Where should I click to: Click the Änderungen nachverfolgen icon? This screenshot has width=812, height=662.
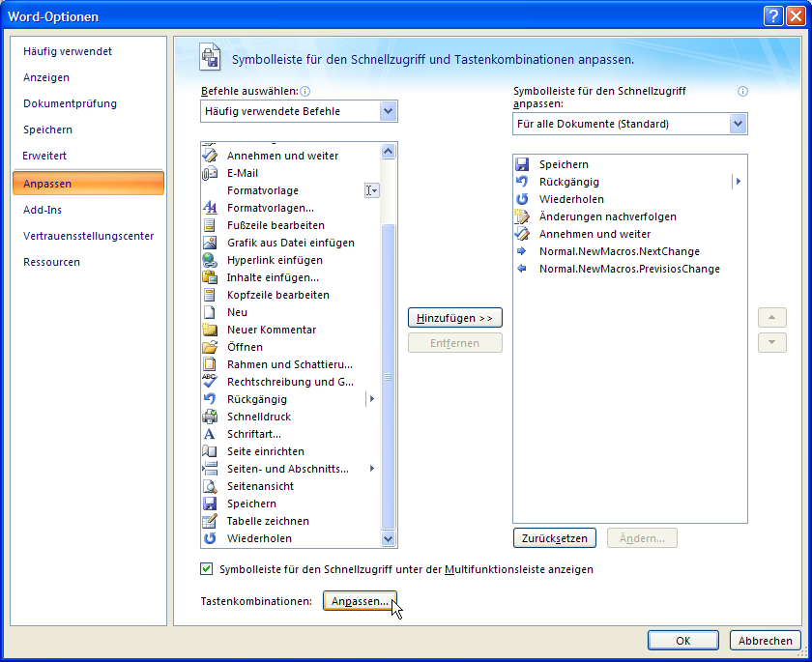click(x=522, y=216)
